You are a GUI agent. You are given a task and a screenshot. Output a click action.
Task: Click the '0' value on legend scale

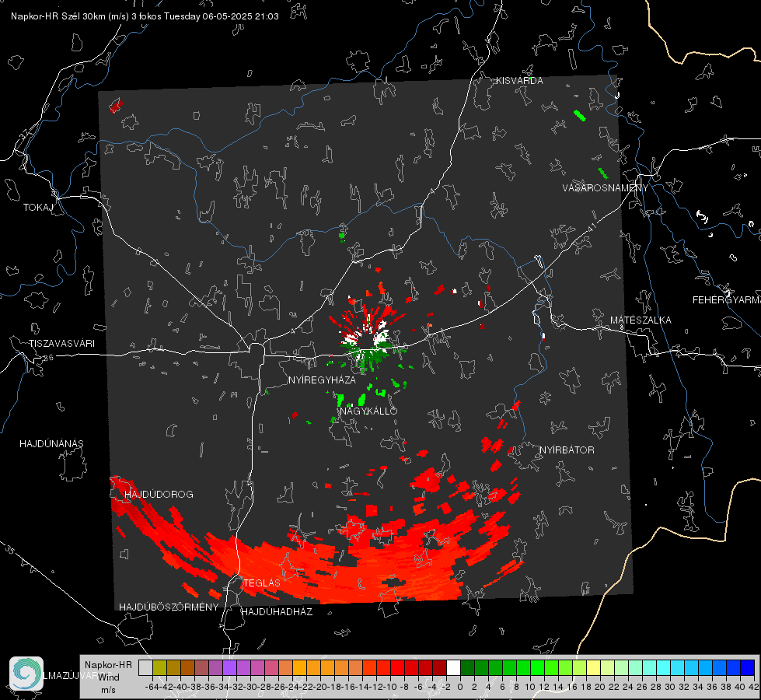460,687
